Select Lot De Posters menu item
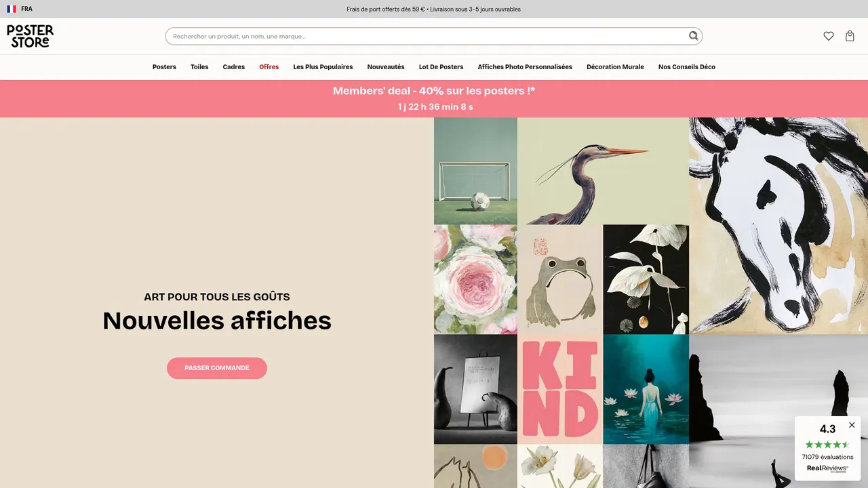The width and height of the screenshot is (868, 488). (441, 67)
